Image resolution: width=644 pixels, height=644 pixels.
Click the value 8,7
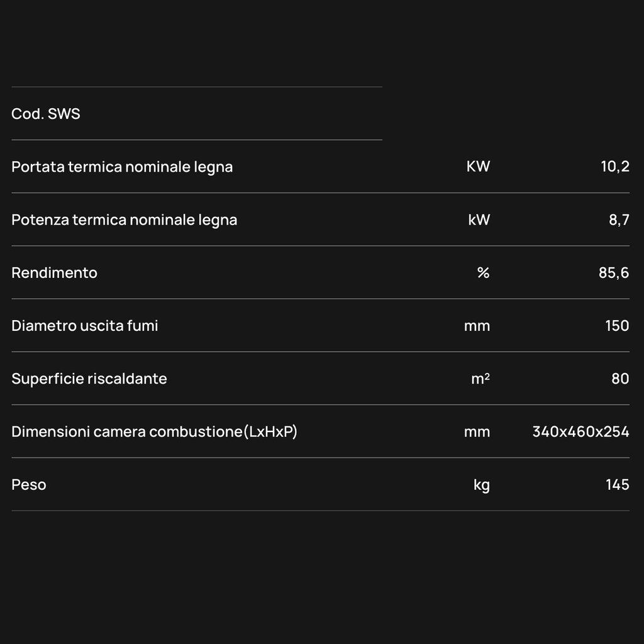point(619,219)
